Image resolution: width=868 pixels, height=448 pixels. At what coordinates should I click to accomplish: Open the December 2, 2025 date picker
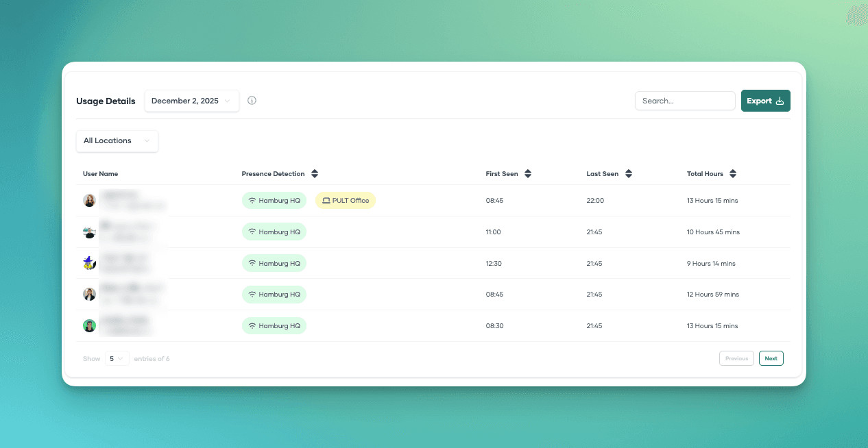point(191,100)
